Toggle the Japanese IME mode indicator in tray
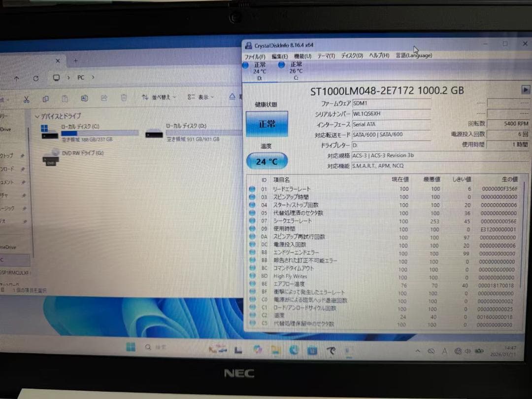Screen dimensions: 532x399 (444, 350)
